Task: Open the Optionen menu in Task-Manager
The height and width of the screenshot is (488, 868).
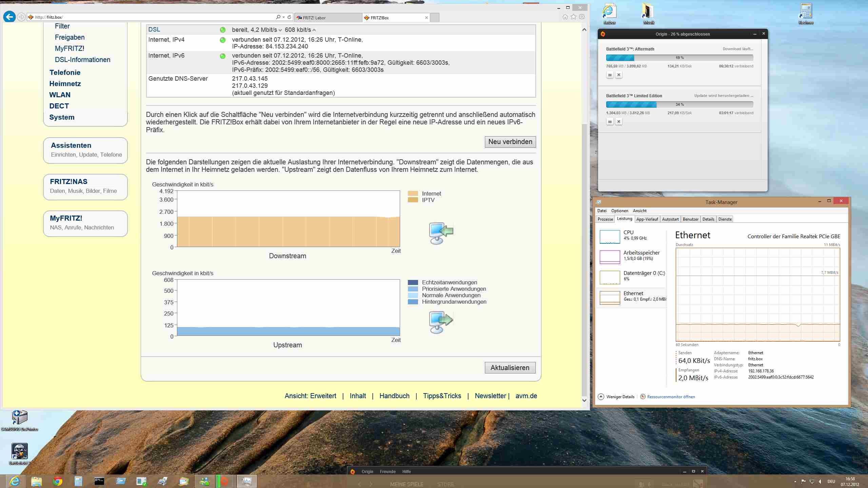Action: click(x=619, y=211)
